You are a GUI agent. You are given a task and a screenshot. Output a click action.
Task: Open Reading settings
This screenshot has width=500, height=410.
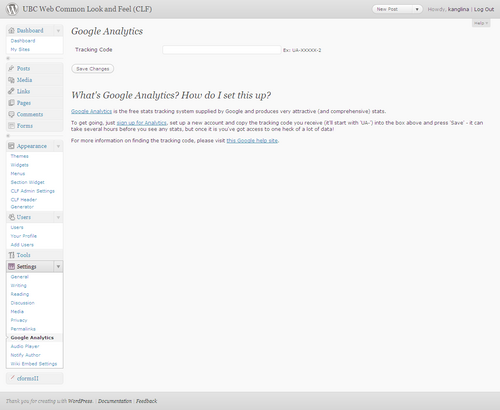pyautogui.click(x=20, y=294)
